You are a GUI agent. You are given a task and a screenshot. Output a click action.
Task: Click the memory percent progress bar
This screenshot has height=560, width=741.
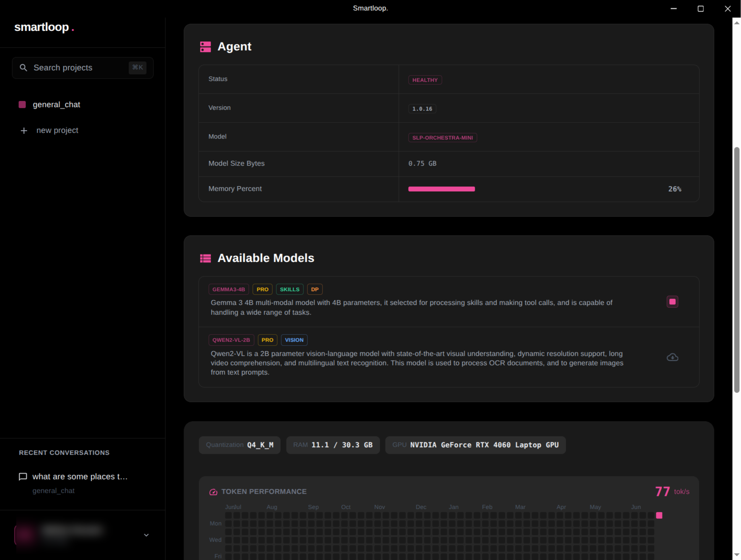[x=441, y=189]
